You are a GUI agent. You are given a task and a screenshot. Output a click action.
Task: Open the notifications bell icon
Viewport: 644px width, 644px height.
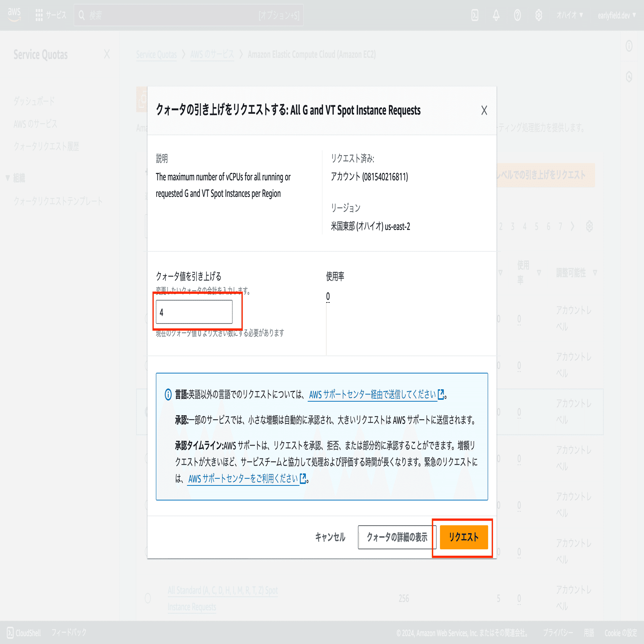pyautogui.click(x=496, y=15)
